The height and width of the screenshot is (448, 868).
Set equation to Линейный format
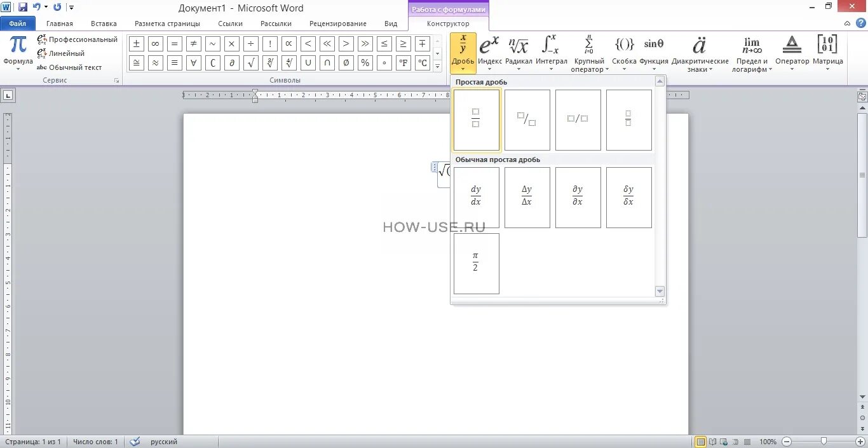[x=61, y=53]
